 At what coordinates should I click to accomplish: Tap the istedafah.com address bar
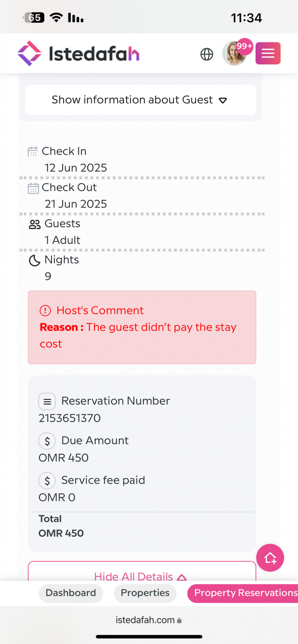coord(149,620)
